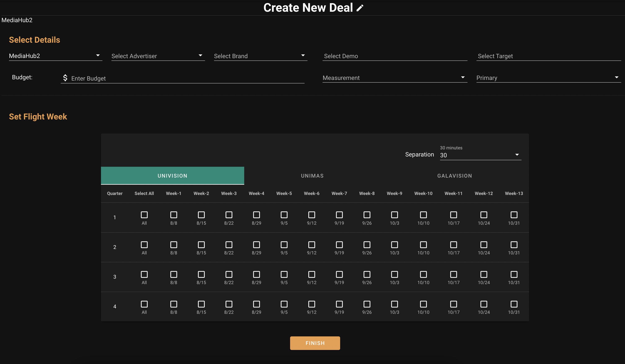Switch to the UNIMAS tab

pos(312,176)
